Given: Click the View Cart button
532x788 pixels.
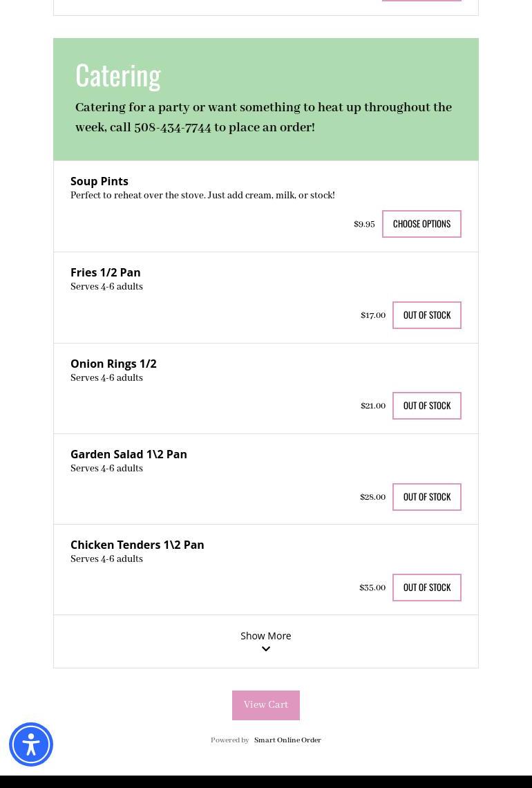Looking at the screenshot, I should [x=265, y=704].
